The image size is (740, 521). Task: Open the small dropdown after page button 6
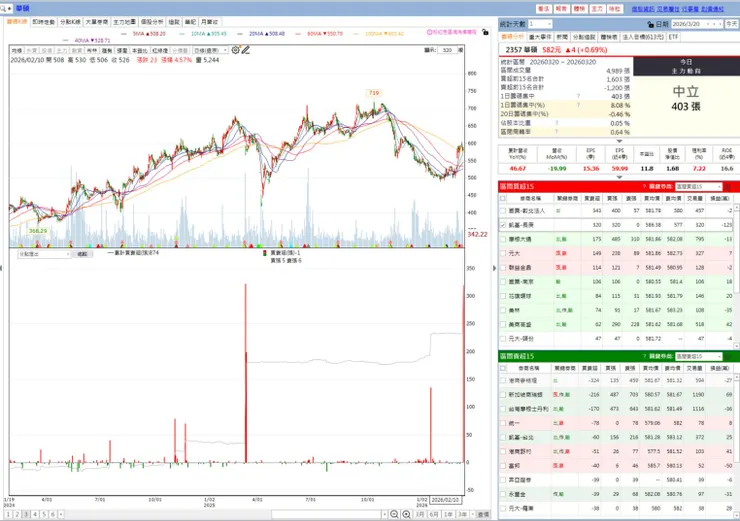coord(60,514)
